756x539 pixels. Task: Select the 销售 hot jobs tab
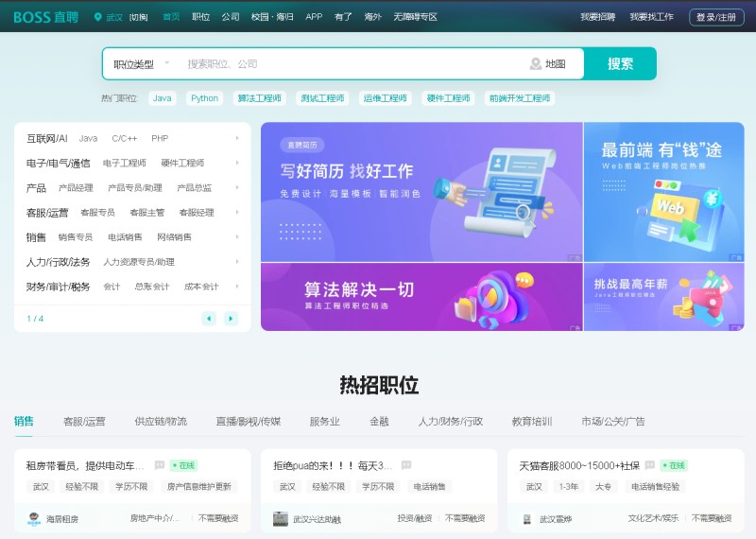[x=24, y=421]
